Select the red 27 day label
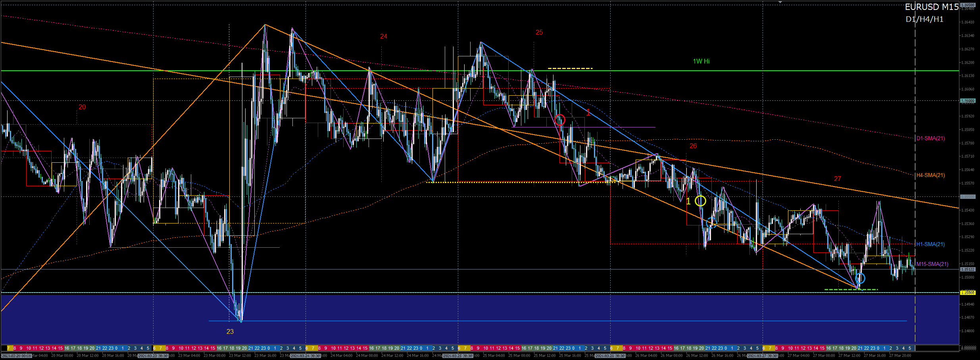Image resolution: width=980 pixels, height=360 pixels. tap(838, 179)
